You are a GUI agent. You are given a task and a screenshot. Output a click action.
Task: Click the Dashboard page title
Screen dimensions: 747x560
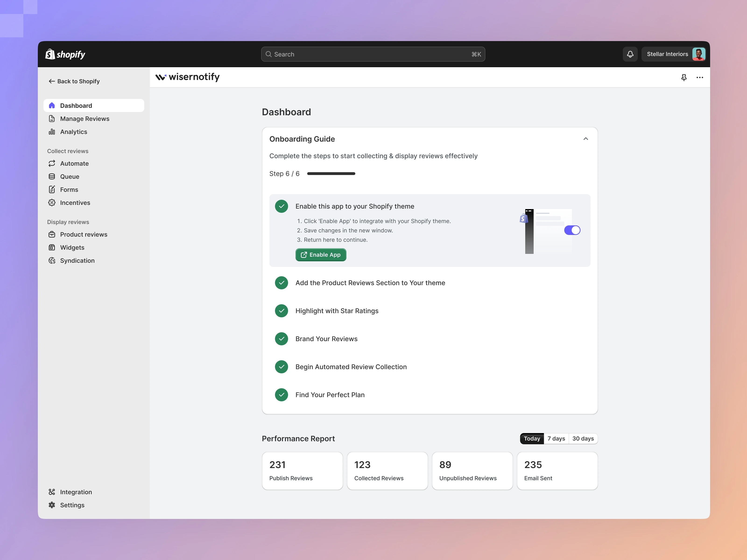[286, 112]
